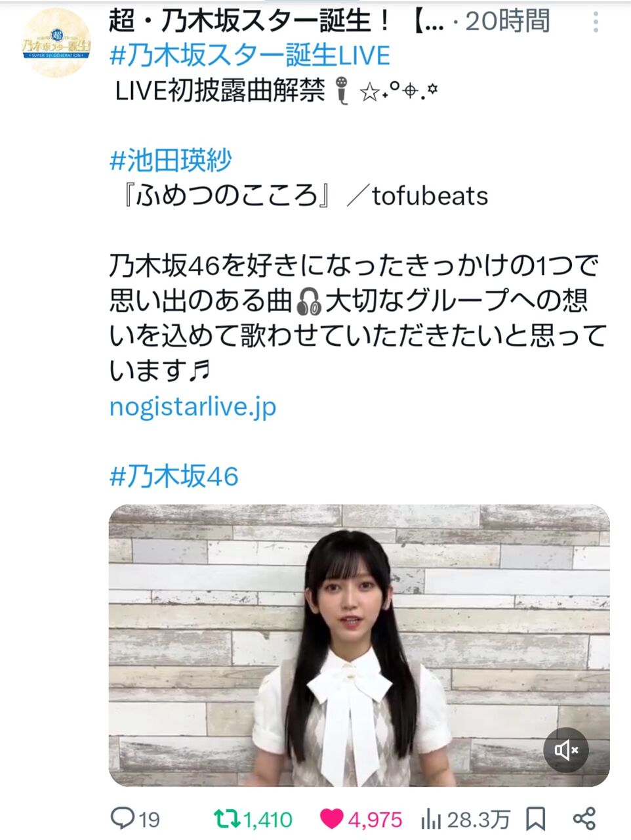View analytics with the bar chart icon
The image size is (631, 840).
click(431, 818)
